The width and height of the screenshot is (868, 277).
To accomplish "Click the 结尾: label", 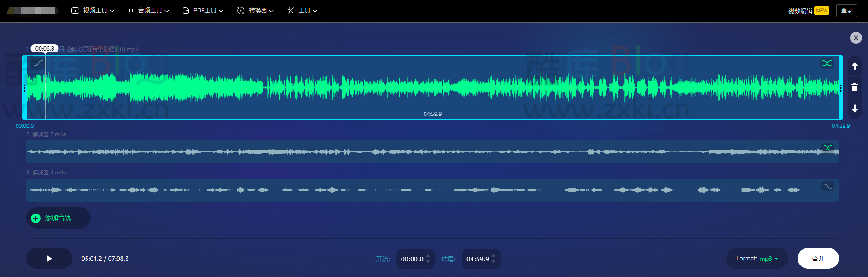I will coord(449,259).
